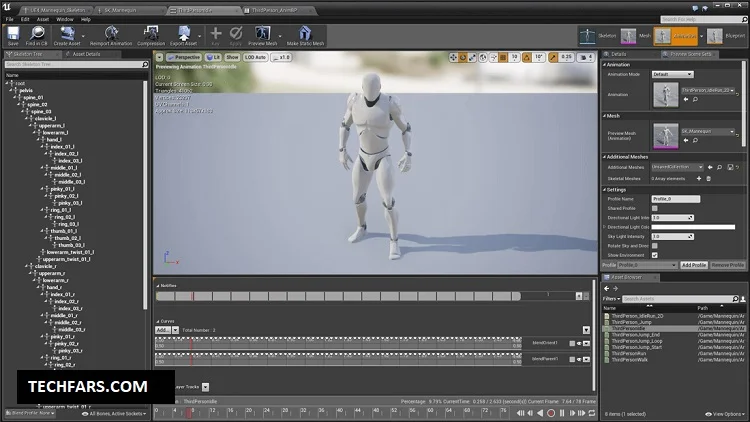The width and height of the screenshot is (750, 422).
Task: Open the Edit menu
Action: 25,20
